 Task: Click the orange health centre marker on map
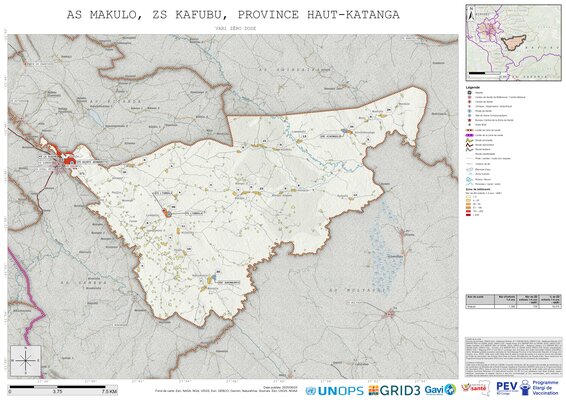(166, 213)
